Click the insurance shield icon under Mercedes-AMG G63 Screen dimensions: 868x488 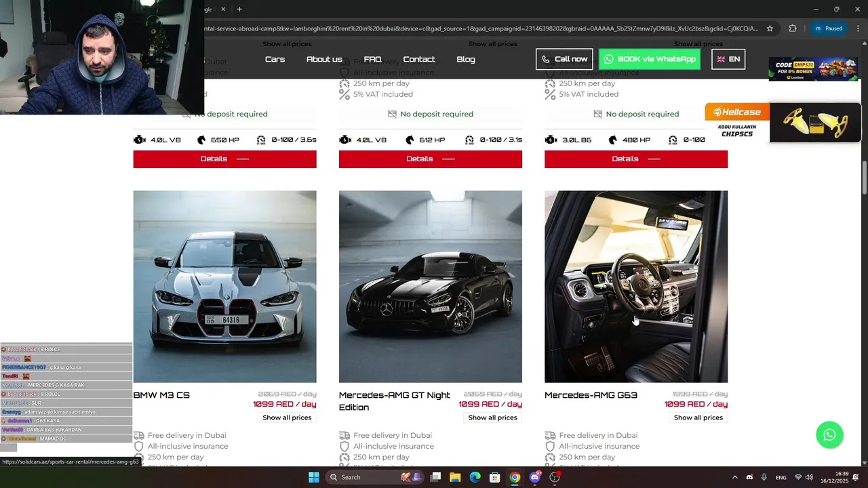pyautogui.click(x=550, y=447)
